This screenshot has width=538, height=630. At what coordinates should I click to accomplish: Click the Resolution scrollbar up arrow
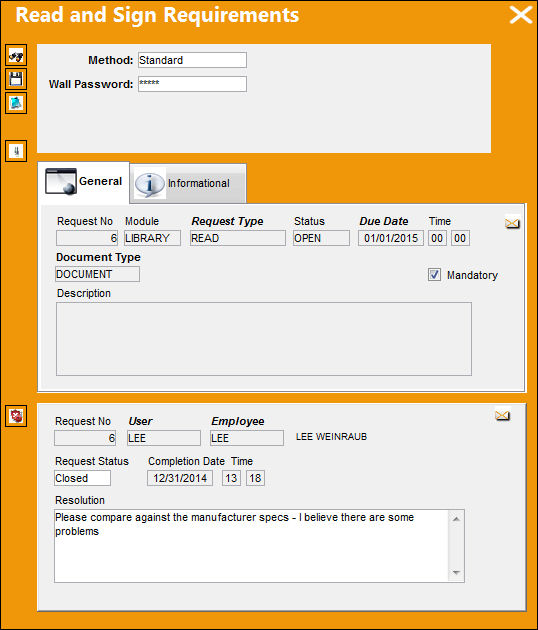[x=456, y=519]
